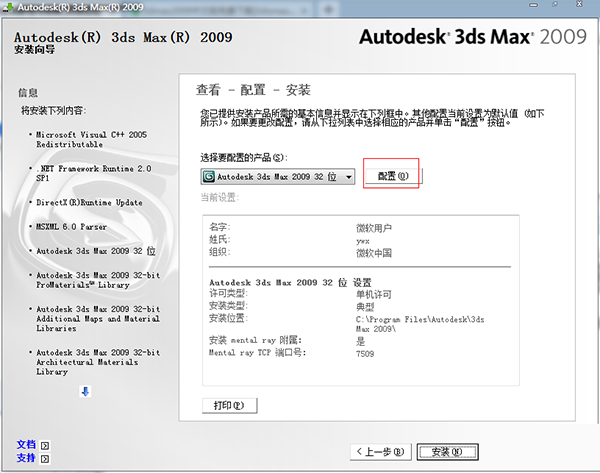600x473 pixels.
Task: Maximize the installer window
Action: tap(555, 4)
